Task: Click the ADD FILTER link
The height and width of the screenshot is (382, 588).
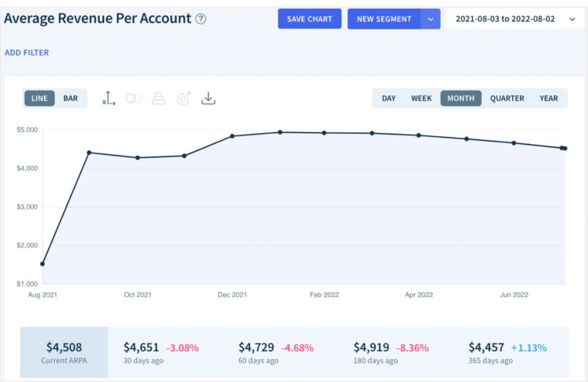Action: point(27,52)
